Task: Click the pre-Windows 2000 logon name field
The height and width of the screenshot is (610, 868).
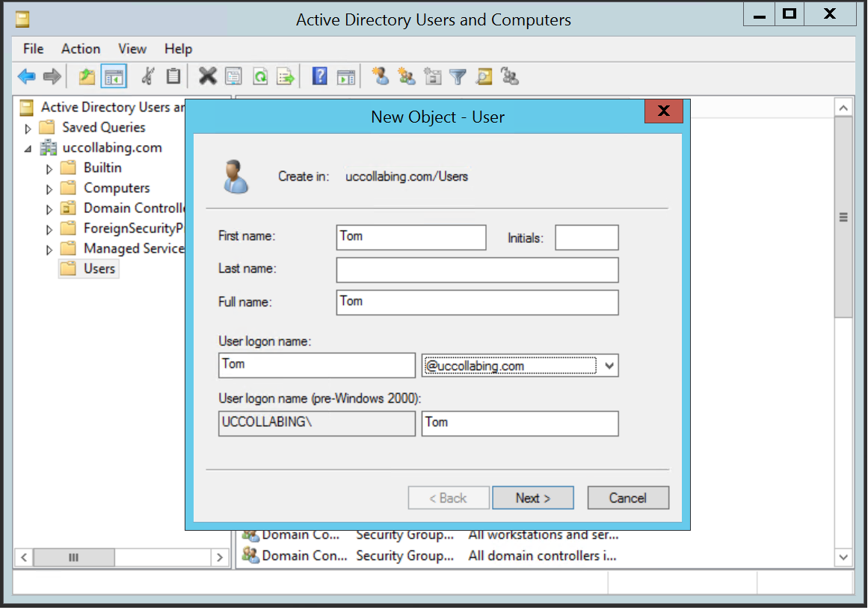Action: [x=520, y=423]
